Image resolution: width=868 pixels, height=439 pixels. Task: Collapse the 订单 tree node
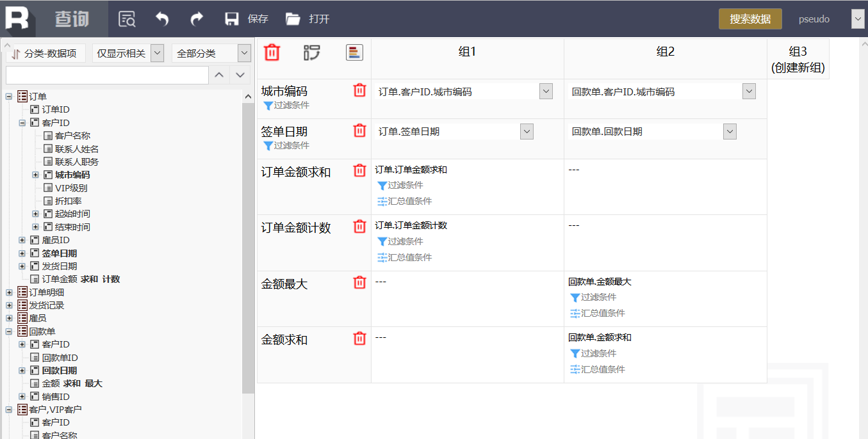(10, 97)
